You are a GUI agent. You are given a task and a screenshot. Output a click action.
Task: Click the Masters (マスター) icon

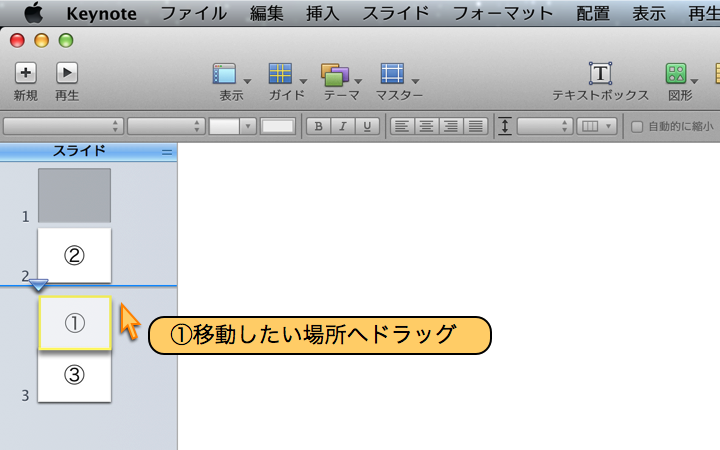(392, 73)
